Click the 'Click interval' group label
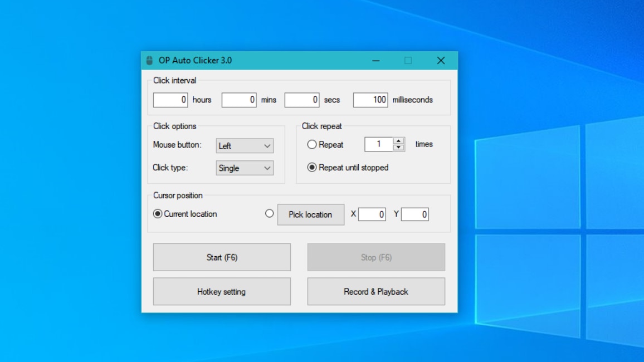Screen dimensions: 644x362 174,80
